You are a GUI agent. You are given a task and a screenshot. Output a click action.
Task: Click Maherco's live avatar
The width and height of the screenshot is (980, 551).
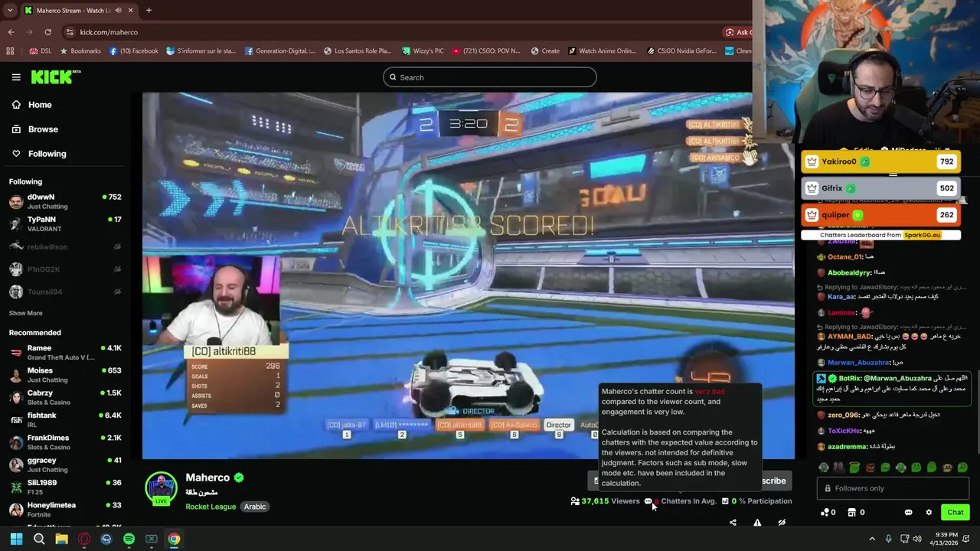[x=162, y=489]
